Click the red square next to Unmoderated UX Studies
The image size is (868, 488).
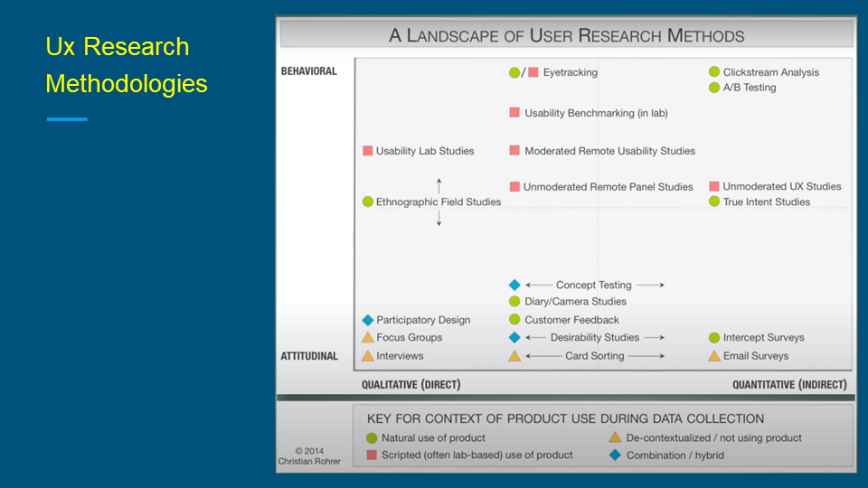pos(714,186)
